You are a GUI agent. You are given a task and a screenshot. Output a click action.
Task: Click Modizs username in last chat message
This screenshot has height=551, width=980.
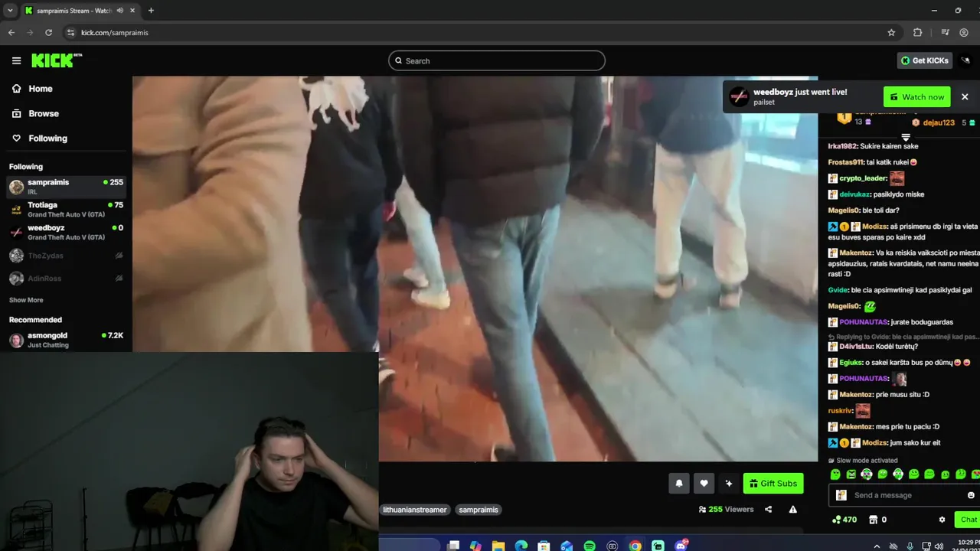coord(874,443)
